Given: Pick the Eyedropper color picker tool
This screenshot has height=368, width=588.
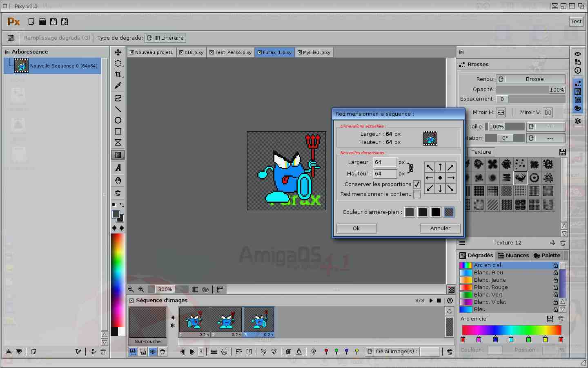Looking at the screenshot, I should tap(118, 85).
